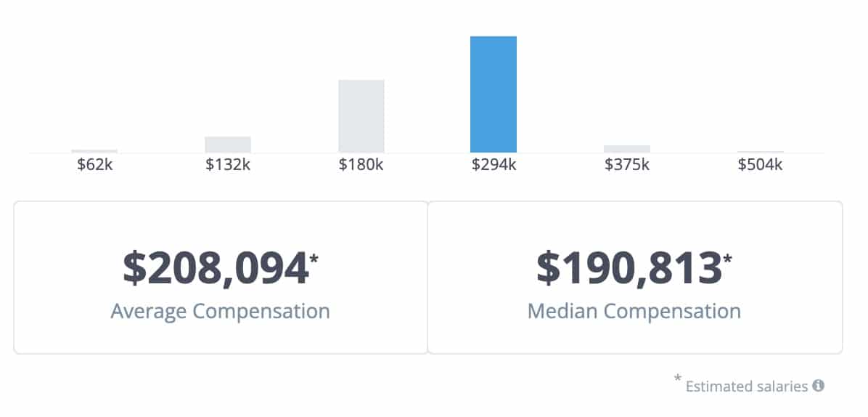
Task: Click the $190,813 median figure
Action: click(x=629, y=268)
